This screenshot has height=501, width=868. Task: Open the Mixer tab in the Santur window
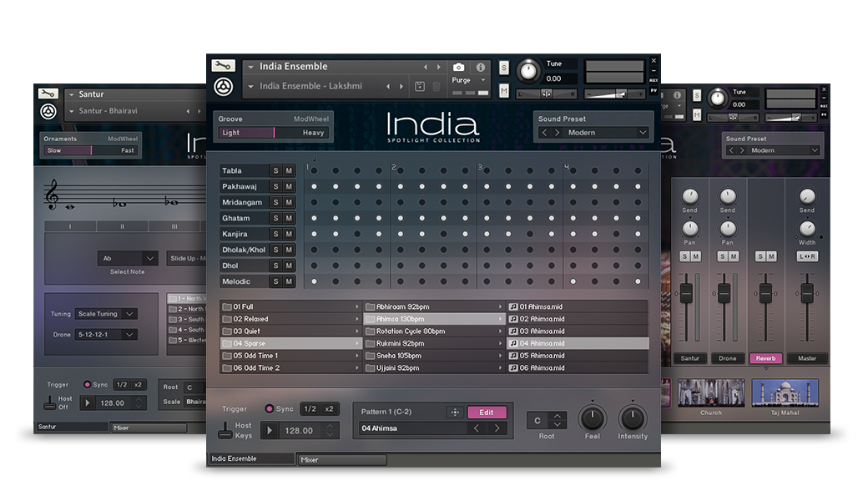tap(149, 428)
